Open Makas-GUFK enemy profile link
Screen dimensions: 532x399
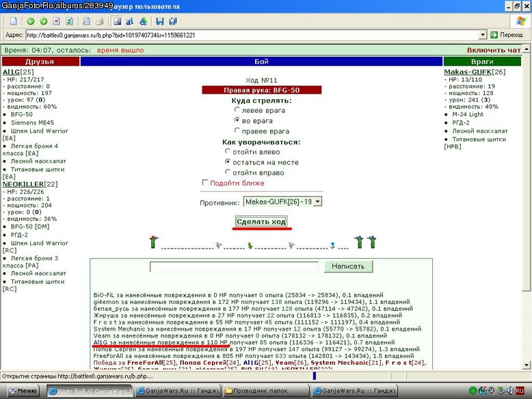pyautogui.click(x=468, y=72)
